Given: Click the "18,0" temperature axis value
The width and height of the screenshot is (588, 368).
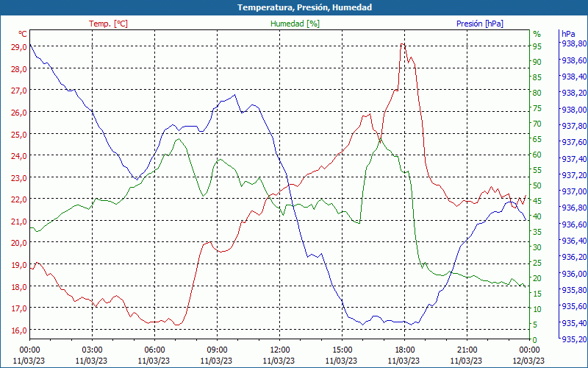Looking at the screenshot, I should (x=21, y=286).
